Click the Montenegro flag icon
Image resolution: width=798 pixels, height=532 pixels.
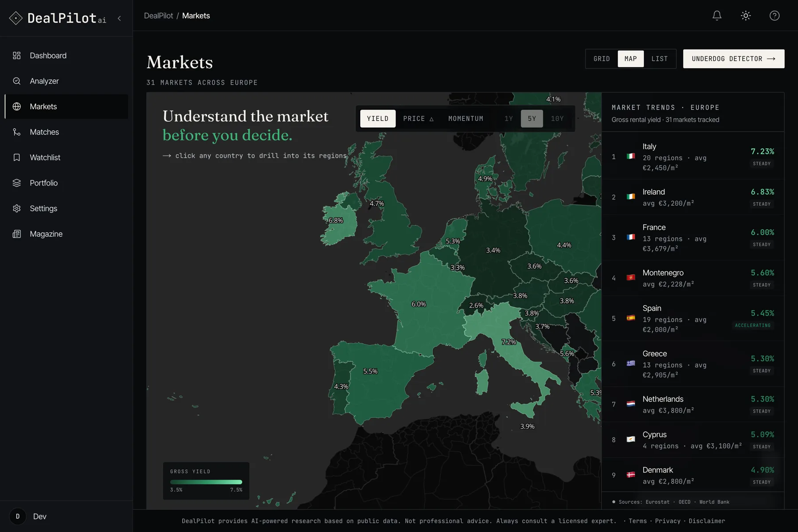(631, 278)
